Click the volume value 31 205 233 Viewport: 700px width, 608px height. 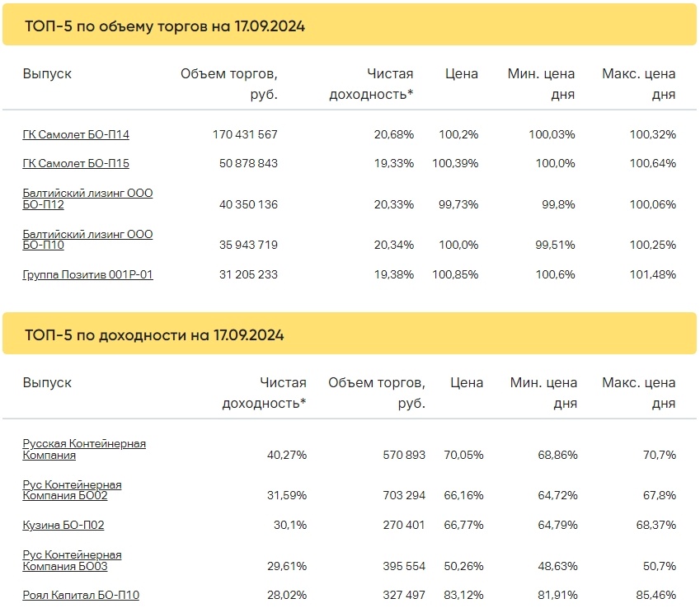coord(248,274)
